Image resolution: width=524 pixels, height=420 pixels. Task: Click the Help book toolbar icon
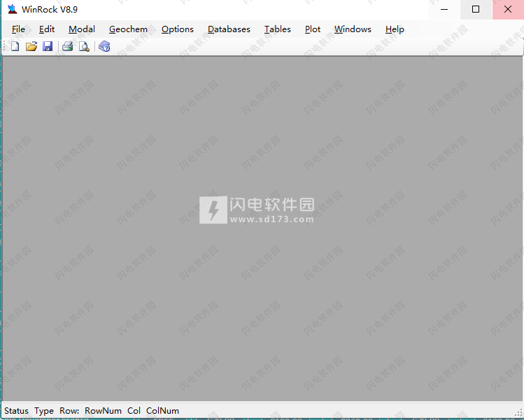pos(105,46)
